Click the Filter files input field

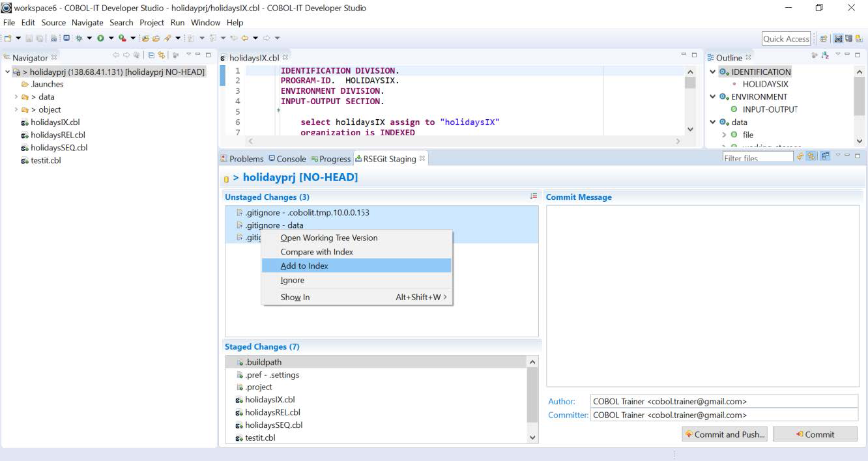pos(757,158)
